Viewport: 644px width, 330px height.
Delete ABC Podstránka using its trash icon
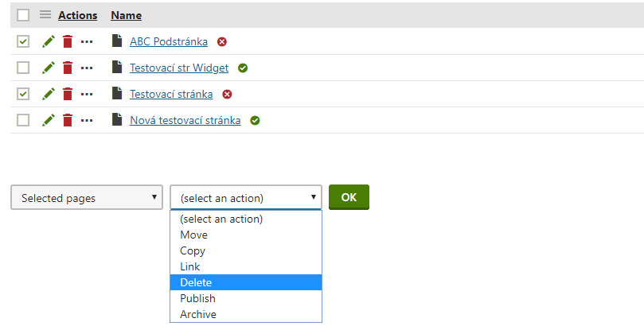[x=68, y=41]
